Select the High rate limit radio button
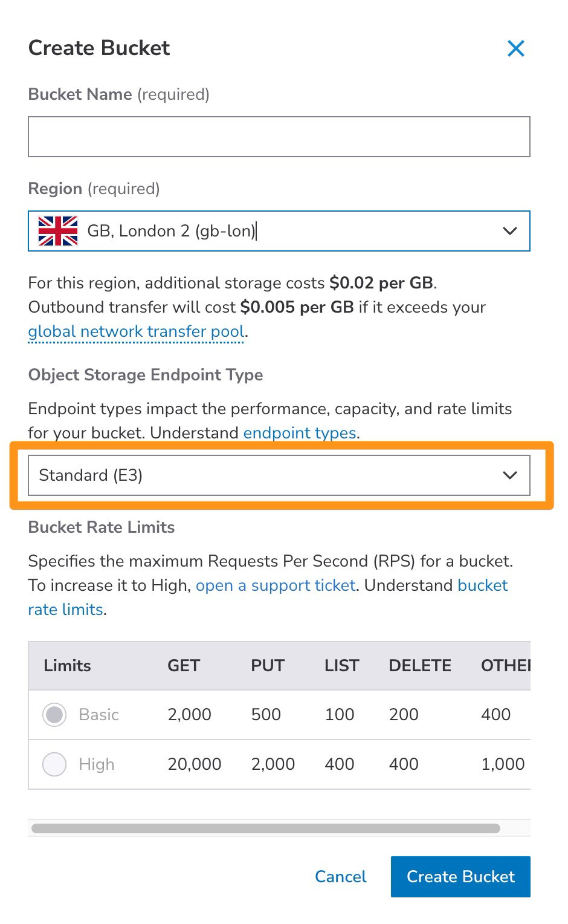 [54, 764]
